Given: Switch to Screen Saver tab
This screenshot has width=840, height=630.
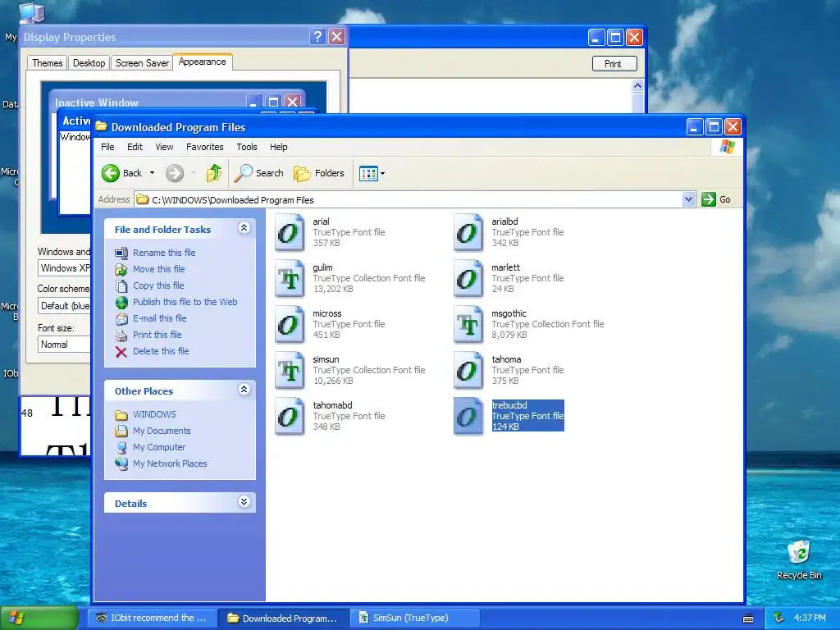Looking at the screenshot, I should [142, 63].
